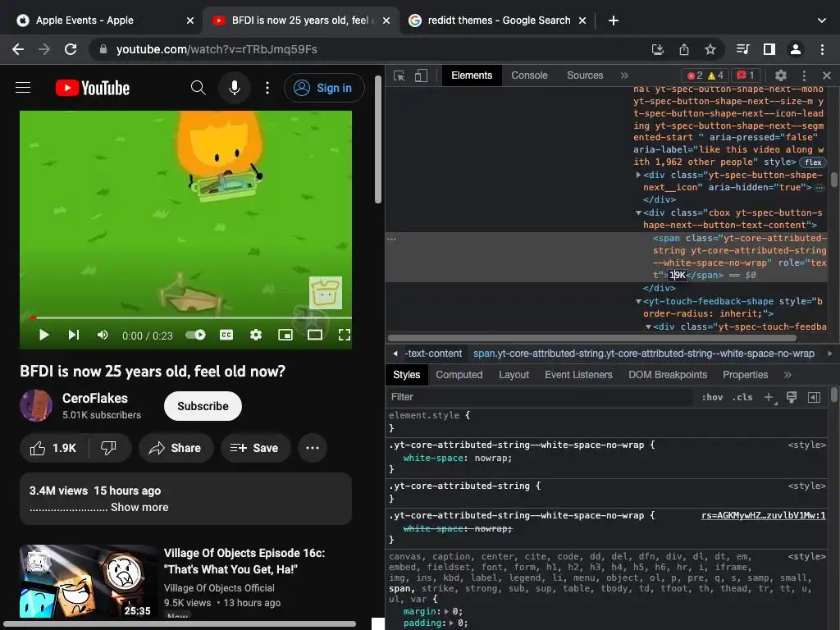
Task: Mute the video volume
Action: coord(103,335)
